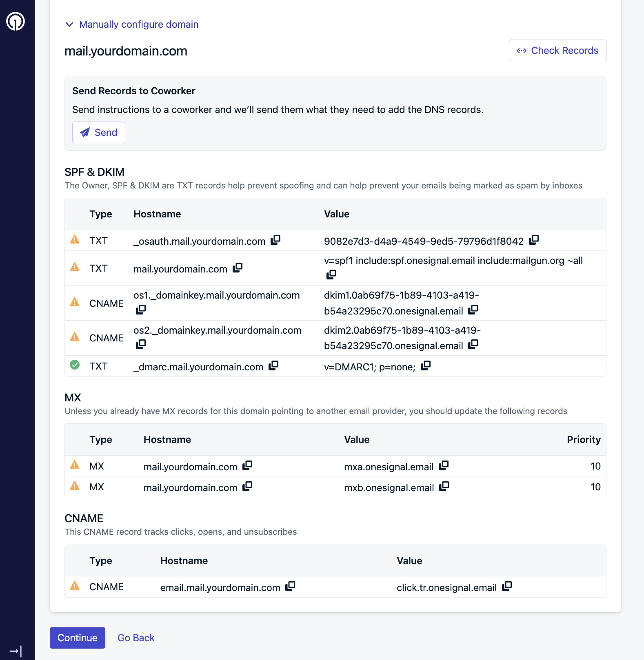Viewport: 644px width, 660px height.
Task: Copy hostname in the mxa MX row
Action: pyautogui.click(x=247, y=465)
